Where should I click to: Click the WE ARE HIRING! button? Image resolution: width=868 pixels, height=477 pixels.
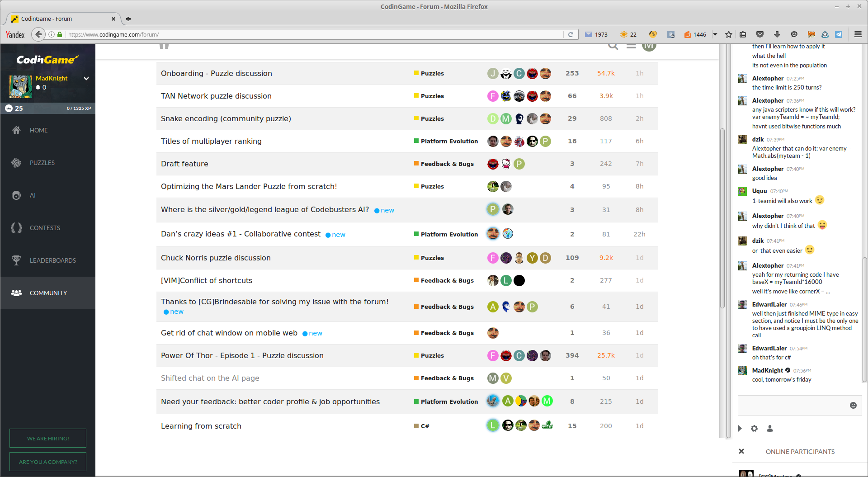[x=48, y=438]
